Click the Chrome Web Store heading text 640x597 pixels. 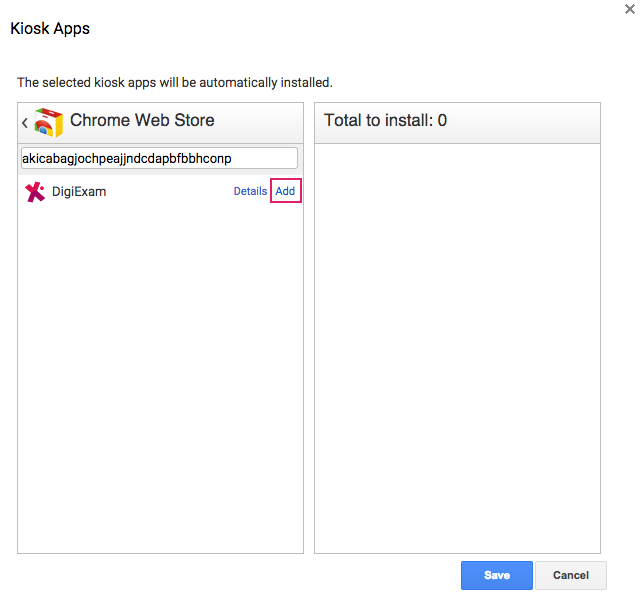click(142, 120)
